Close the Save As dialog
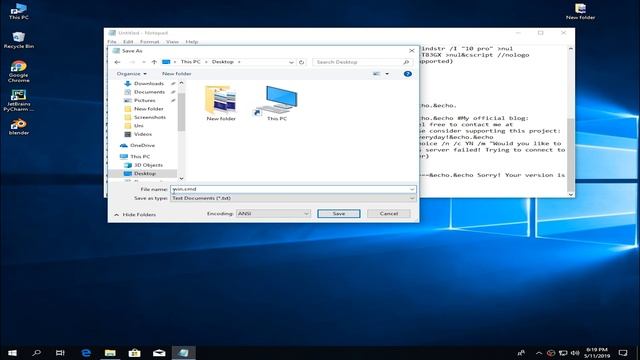 [x=411, y=51]
